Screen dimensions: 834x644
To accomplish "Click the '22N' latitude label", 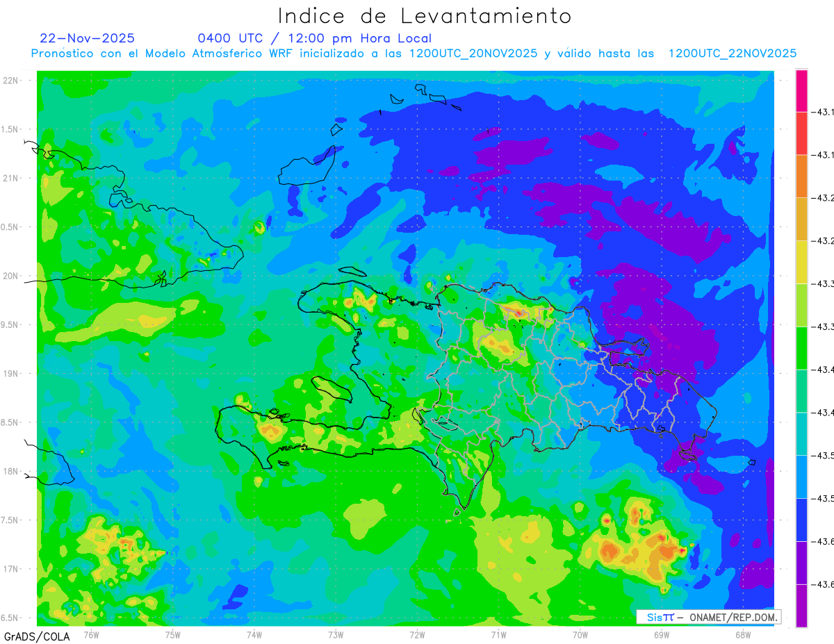I will pos(10,80).
